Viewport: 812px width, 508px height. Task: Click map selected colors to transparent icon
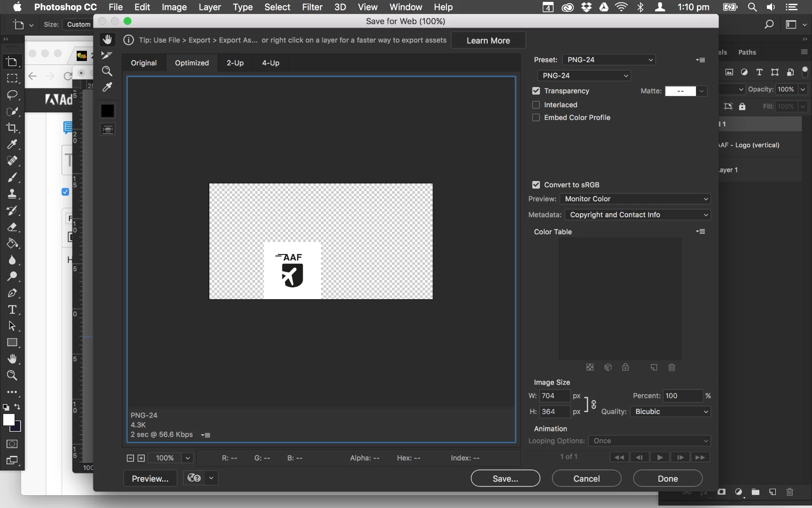pyautogui.click(x=590, y=367)
